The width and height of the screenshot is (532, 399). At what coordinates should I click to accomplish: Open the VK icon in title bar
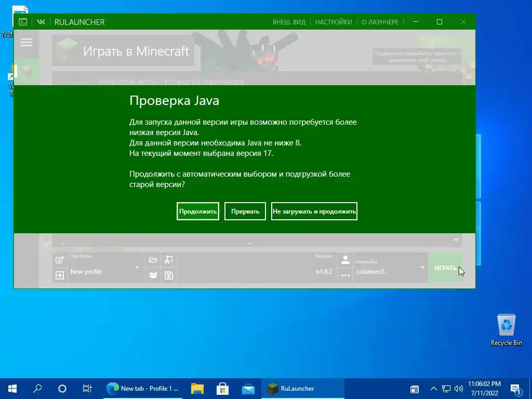41,22
